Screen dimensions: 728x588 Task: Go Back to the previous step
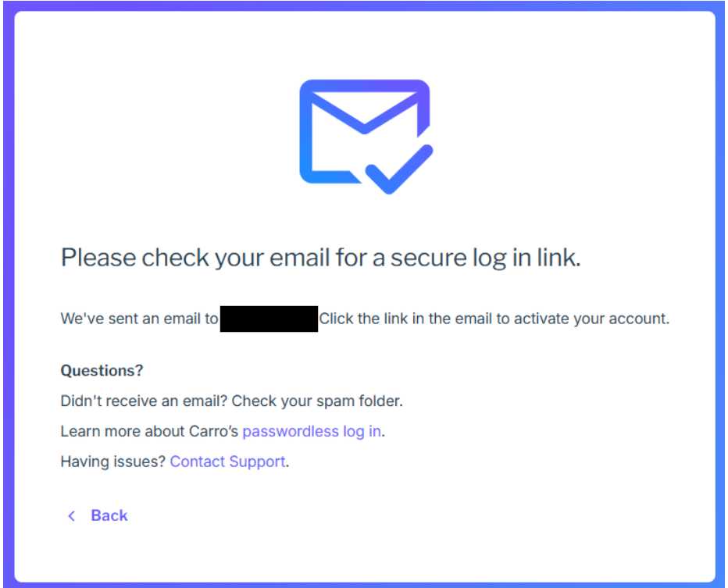coord(109,515)
